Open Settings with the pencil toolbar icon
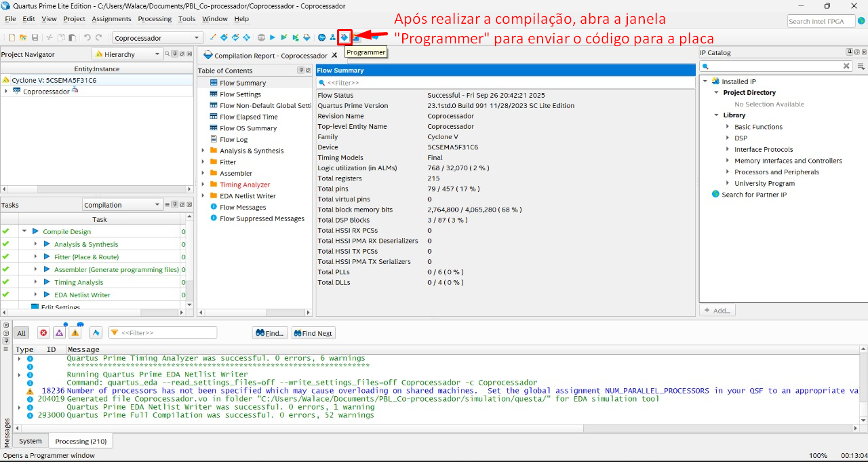 [212, 37]
